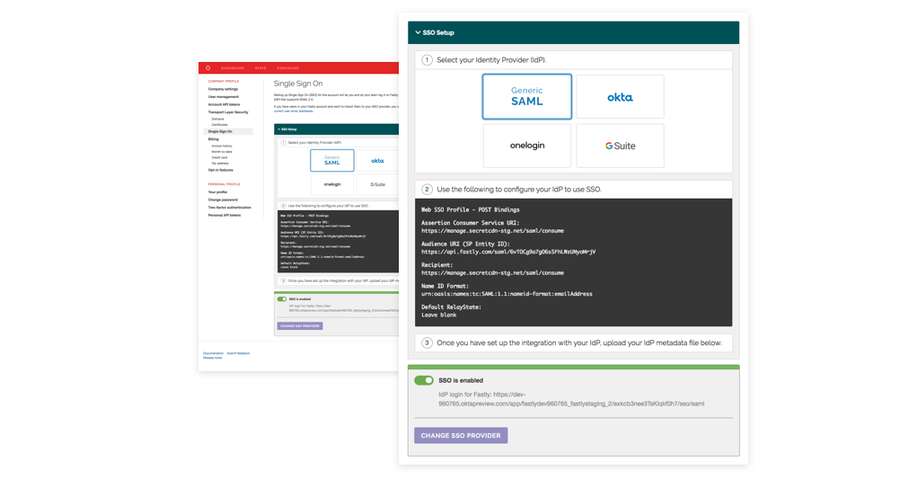Choose okta provider in the large panel
Screen dimensions: 900x479
coord(620,97)
